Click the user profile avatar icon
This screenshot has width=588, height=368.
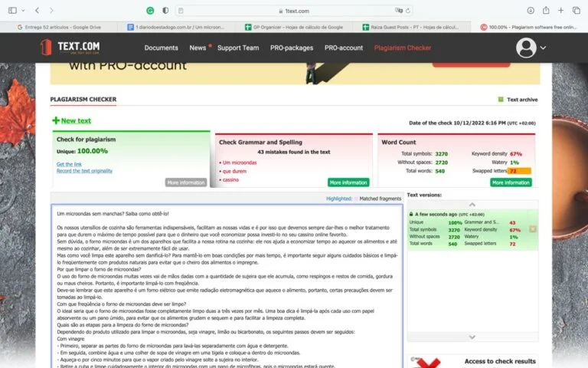point(526,48)
